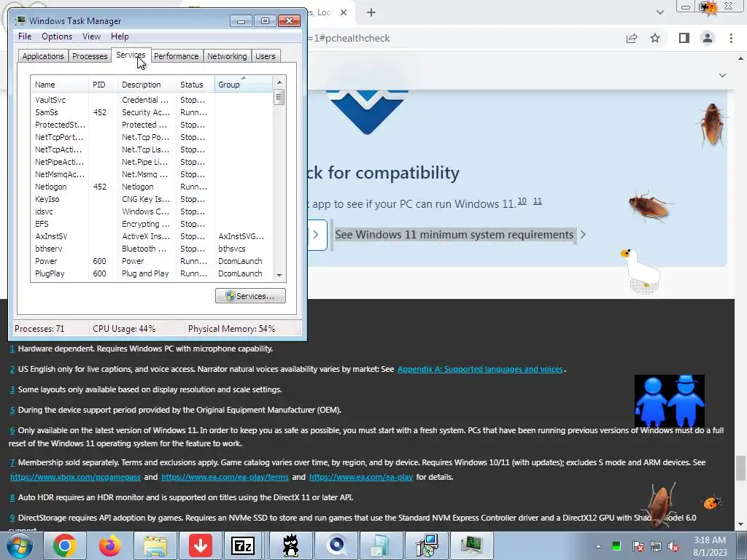Open the View menu in Task Manager
The height and width of the screenshot is (560, 747).
[x=91, y=36]
